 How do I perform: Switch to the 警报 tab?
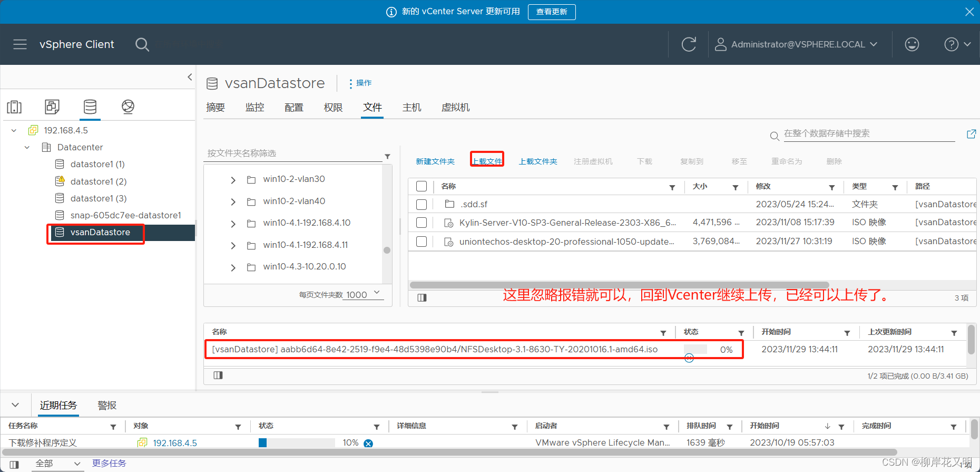(x=107, y=405)
